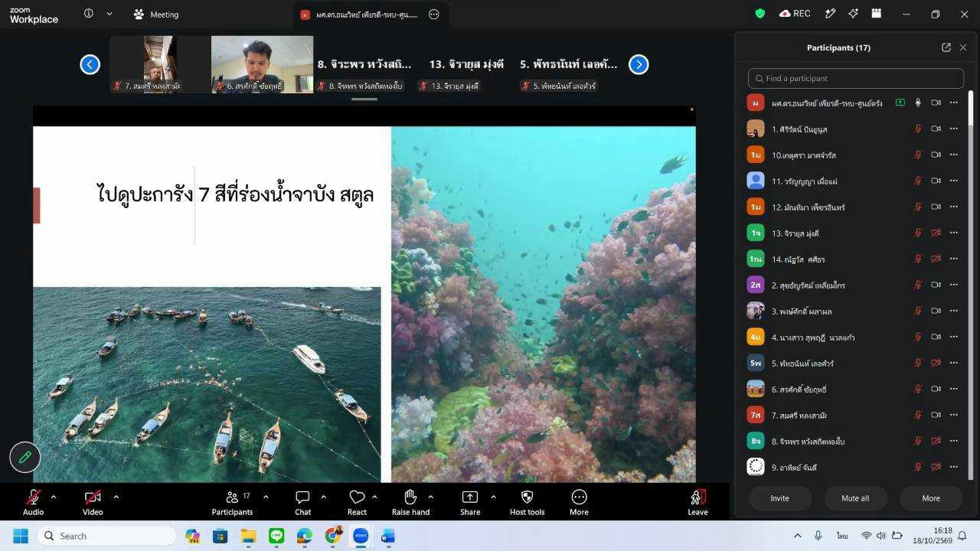Expand the Video options caret
The height and width of the screenshot is (551, 980).
tap(116, 497)
